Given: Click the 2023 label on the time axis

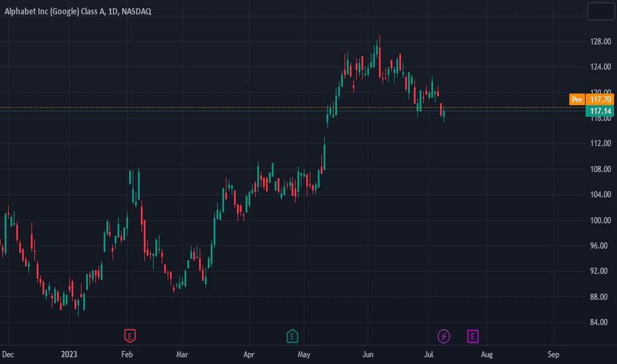Looking at the screenshot, I should pyautogui.click(x=69, y=355).
